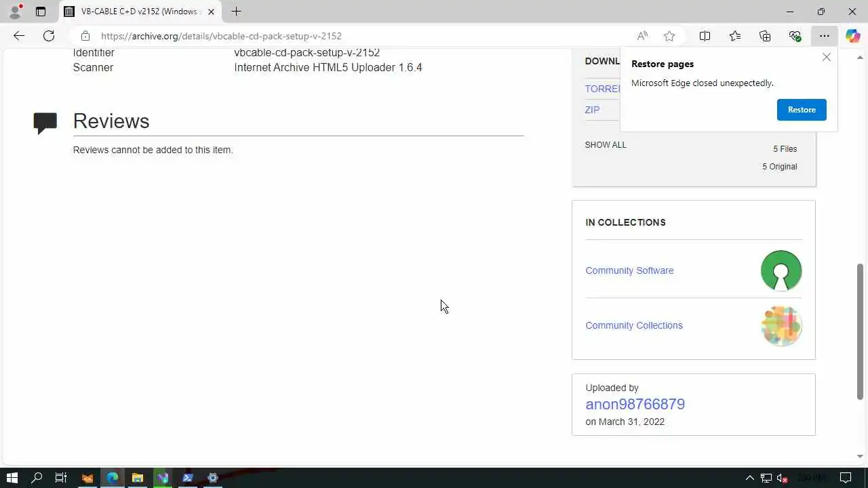Open Settings gear app on taskbar
Screen dimensions: 868x488
click(213, 478)
